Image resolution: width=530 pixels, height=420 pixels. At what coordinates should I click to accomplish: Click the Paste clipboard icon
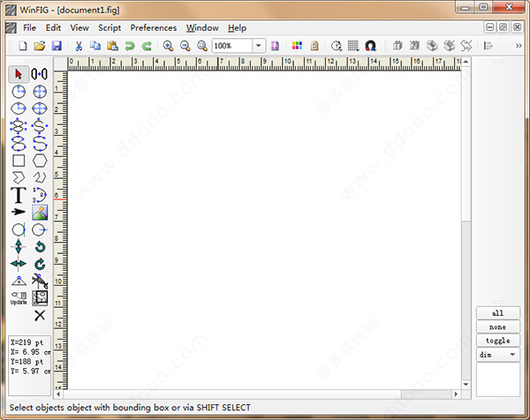coord(112,46)
